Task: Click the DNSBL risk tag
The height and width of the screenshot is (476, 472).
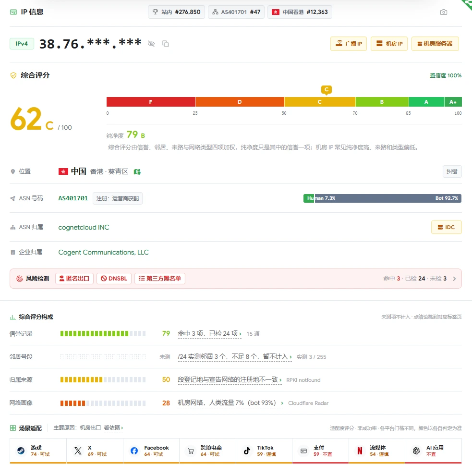Action: pyautogui.click(x=114, y=279)
